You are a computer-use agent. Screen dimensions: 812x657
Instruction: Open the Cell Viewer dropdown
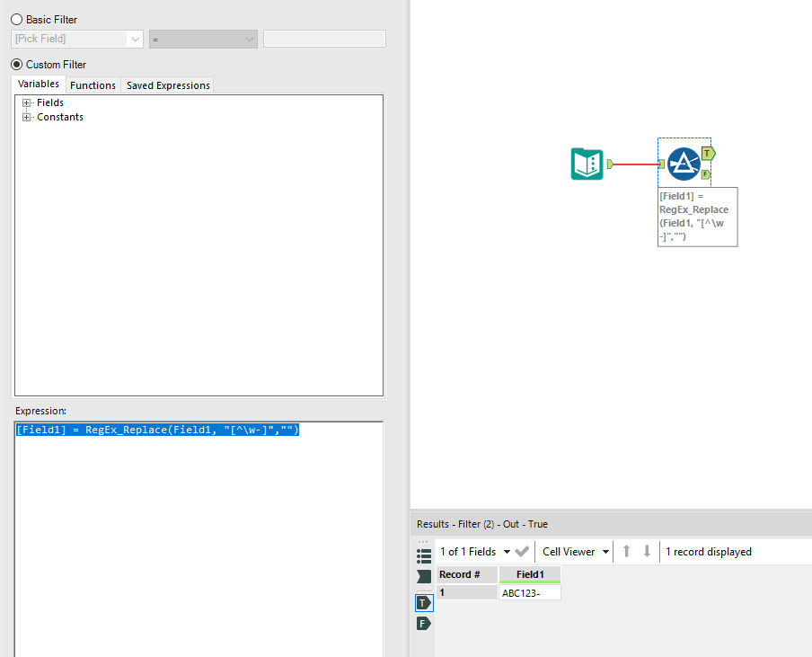click(x=573, y=551)
